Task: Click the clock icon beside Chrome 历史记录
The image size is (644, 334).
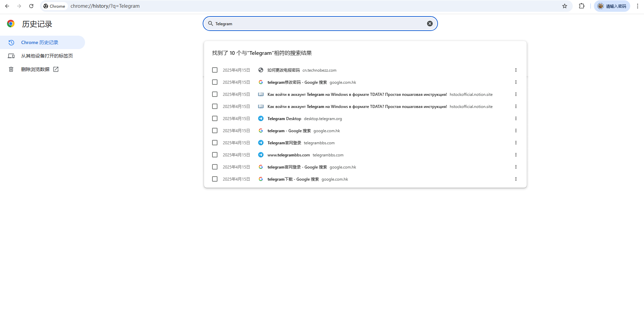Action: pyautogui.click(x=11, y=42)
